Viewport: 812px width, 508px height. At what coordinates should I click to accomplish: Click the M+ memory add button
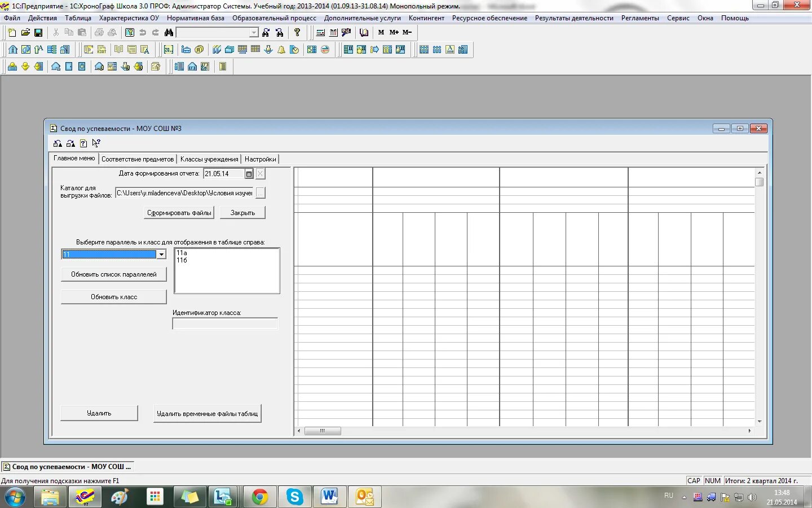point(394,32)
